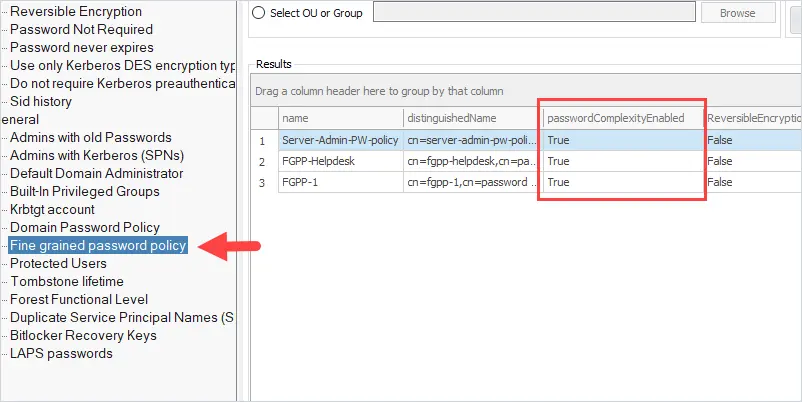Screen dimensions: 802x402
Task: Select the FGPP-1 name cell
Action: pyautogui.click(x=341, y=182)
